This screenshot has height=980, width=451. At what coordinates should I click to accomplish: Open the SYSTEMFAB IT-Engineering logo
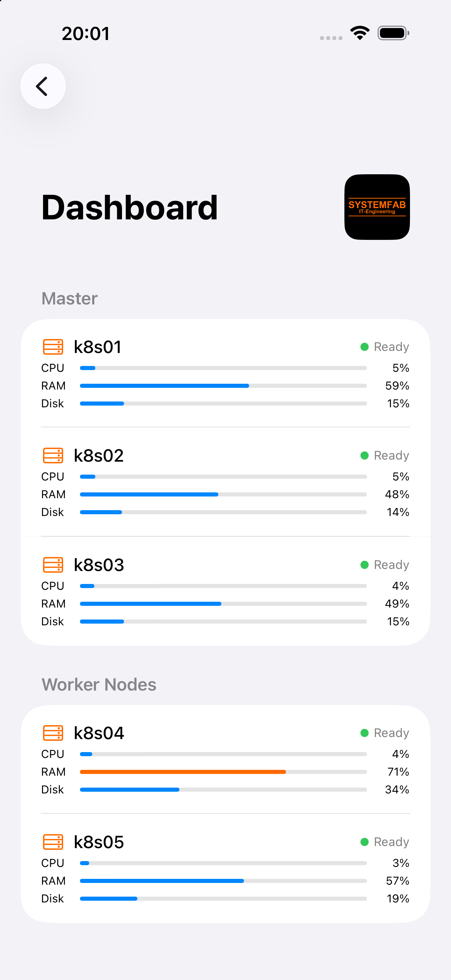coord(377,207)
